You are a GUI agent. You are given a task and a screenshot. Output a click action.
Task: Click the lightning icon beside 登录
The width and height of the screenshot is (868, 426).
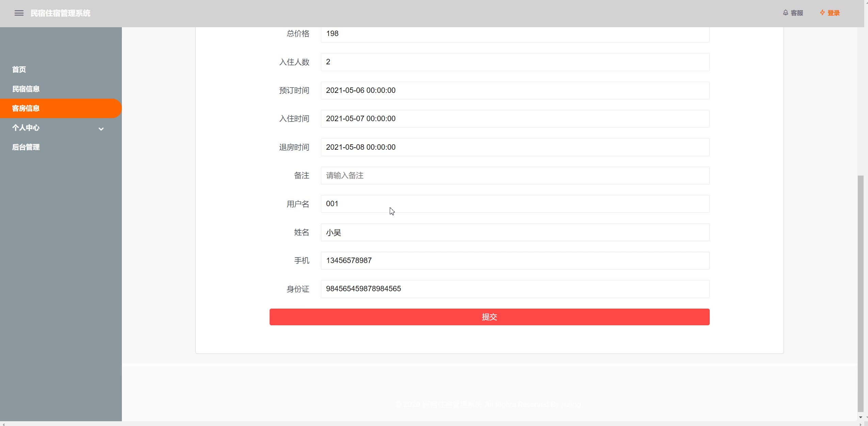[822, 13]
